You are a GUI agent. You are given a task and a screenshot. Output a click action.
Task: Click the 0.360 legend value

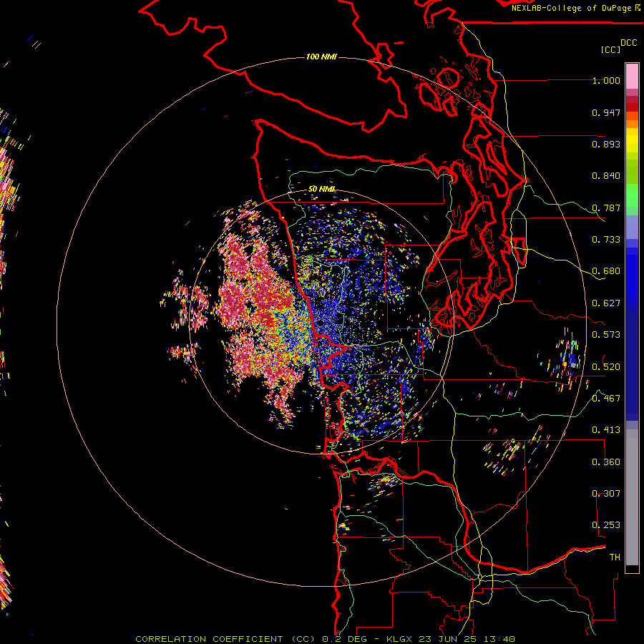click(x=606, y=462)
